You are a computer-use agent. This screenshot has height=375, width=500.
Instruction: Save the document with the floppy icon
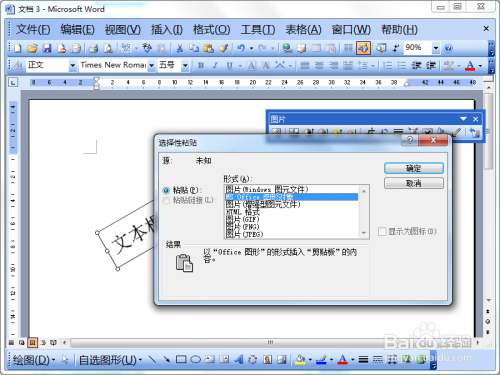tap(47, 48)
